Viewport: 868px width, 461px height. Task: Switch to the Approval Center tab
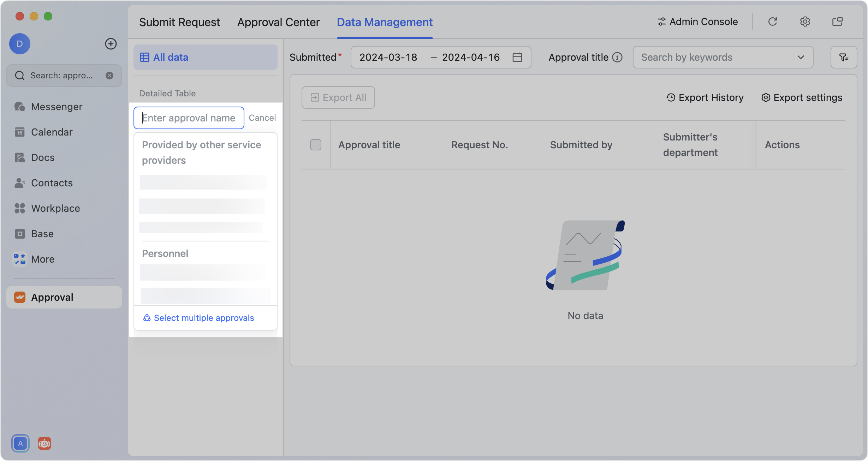coord(278,22)
